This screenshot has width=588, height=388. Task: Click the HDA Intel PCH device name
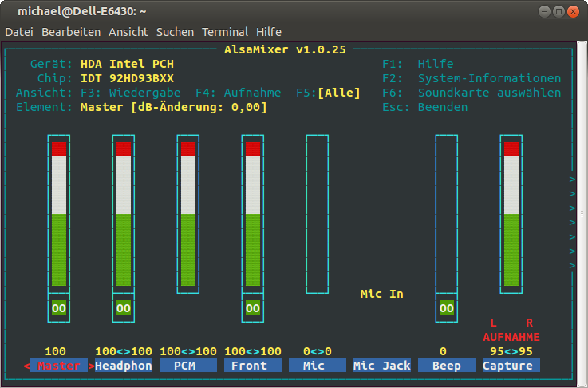[127, 64]
